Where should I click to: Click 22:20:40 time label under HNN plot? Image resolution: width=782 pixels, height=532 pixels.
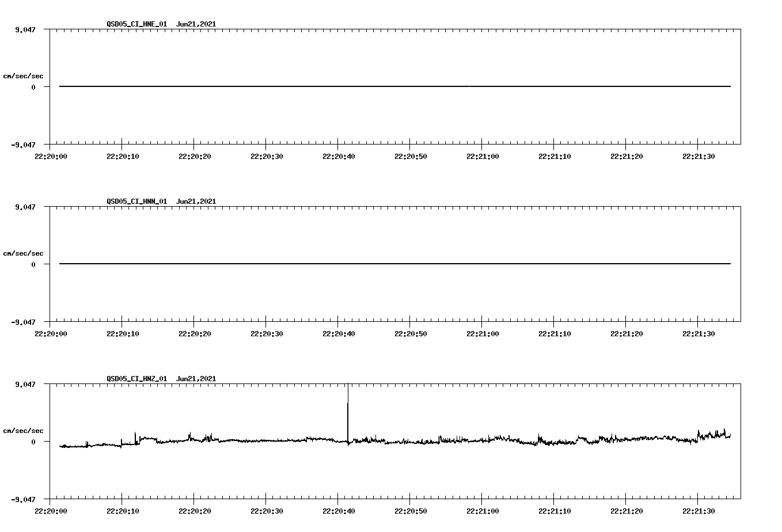point(339,333)
